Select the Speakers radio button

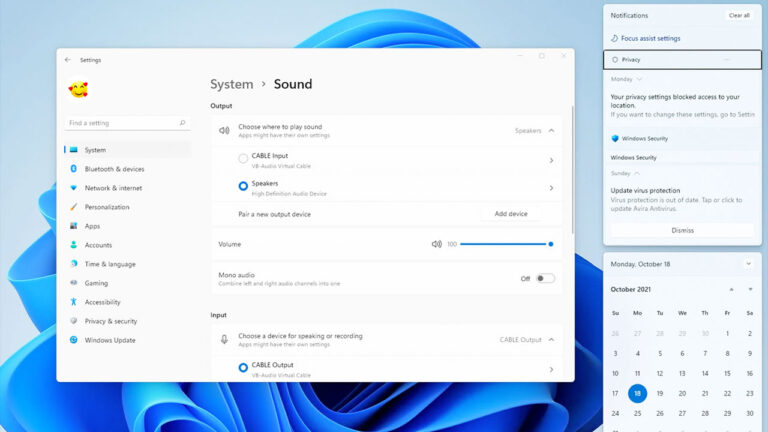pos(243,186)
